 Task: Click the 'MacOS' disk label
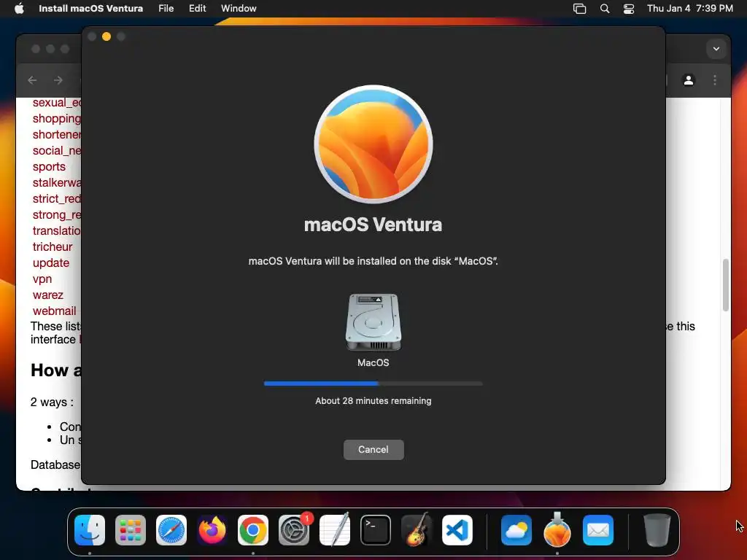[373, 363]
